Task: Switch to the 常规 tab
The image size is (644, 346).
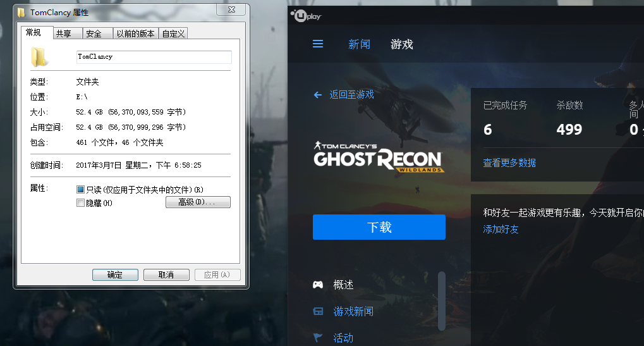Action: 37,32
